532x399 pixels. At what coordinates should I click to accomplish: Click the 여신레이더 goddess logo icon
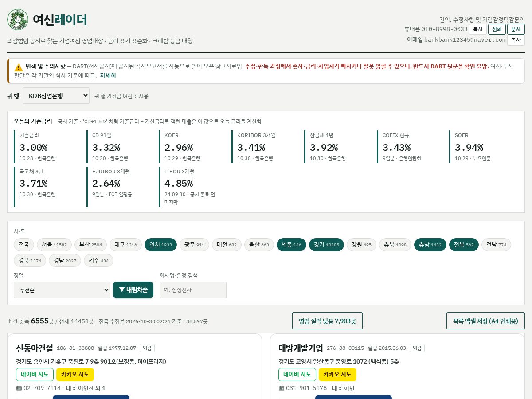click(18, 20)
